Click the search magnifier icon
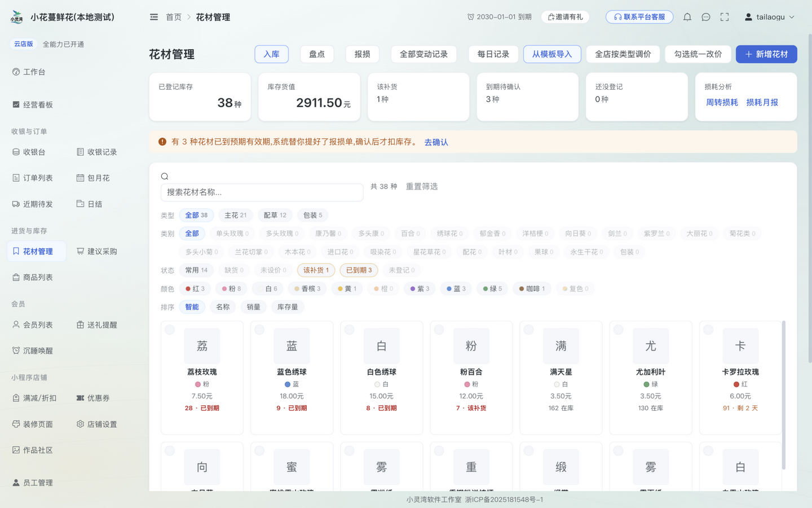 [x=165, y=176]
